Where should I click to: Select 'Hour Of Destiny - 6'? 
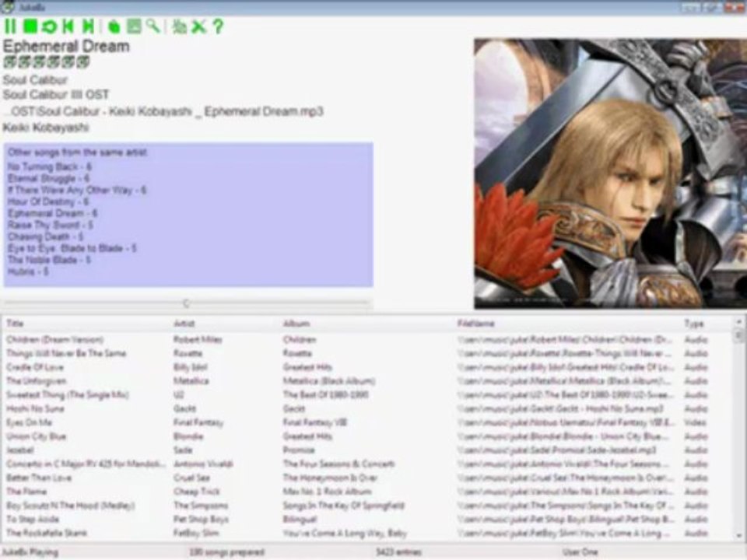(48, 201)
